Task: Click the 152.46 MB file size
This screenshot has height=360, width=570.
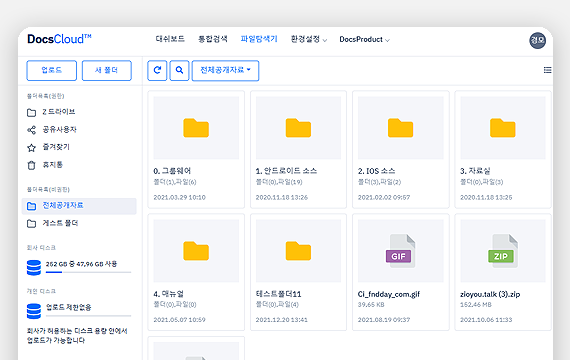Action: [x=475, y=304]
